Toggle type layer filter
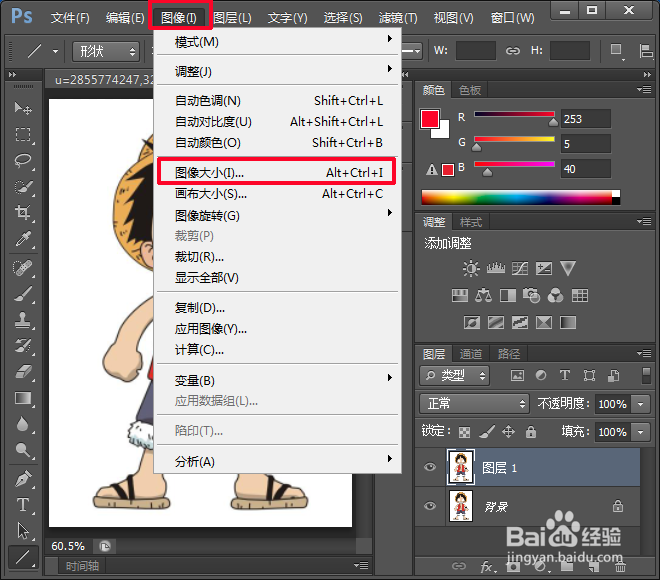 (x=565, y=375)
